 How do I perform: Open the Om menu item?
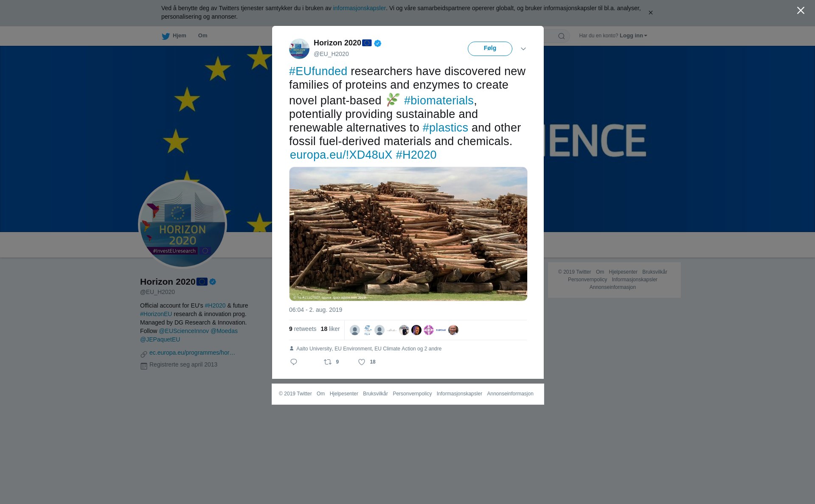(x=202, y=36)
